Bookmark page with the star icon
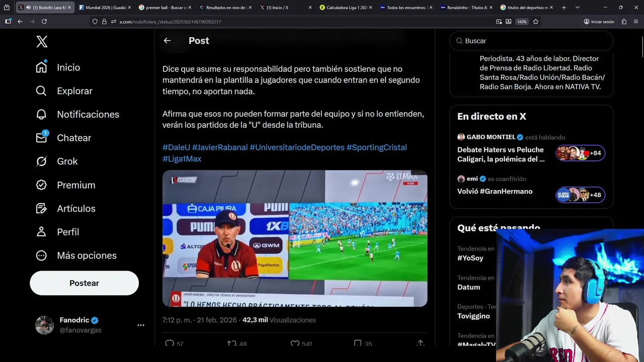This screenshot has height=362, width=644. (536, 22)
